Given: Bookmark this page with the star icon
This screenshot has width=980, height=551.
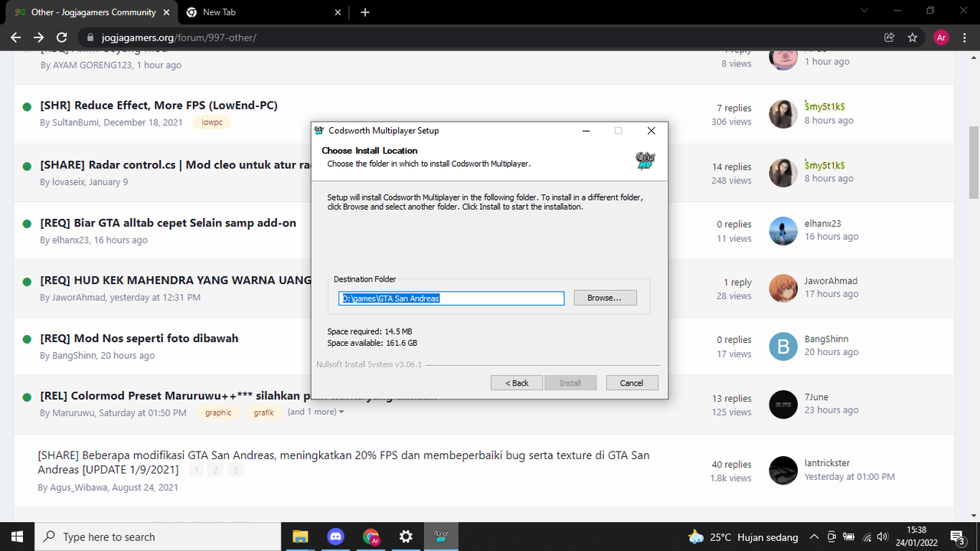Looking at the screenshot, I should coord(912,37).
